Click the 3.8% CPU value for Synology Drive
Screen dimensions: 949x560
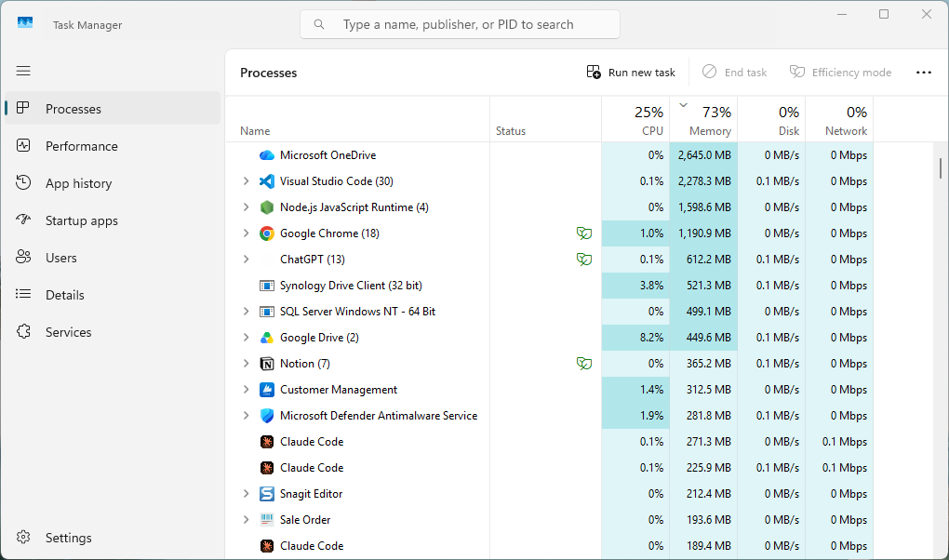click(651, 286)
